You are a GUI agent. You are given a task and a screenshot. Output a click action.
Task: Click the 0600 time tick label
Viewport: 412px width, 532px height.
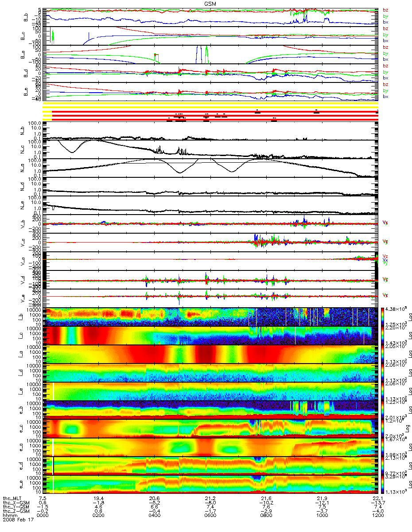click(x=210, y=516)
